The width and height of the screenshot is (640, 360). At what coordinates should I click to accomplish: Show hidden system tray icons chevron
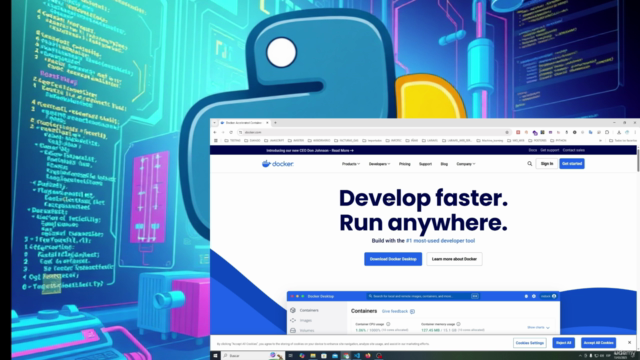tap(580, 356)
